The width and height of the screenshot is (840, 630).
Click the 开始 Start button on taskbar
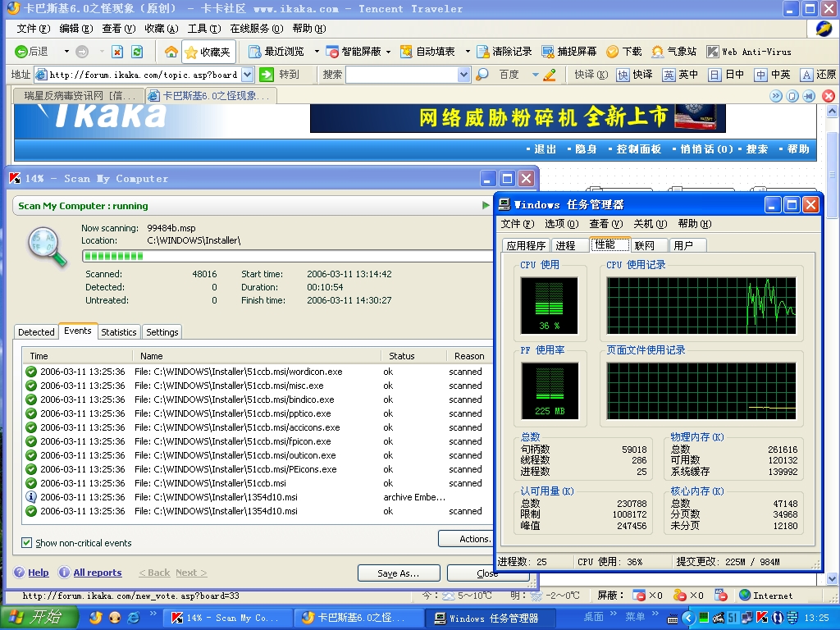[39, 618]
